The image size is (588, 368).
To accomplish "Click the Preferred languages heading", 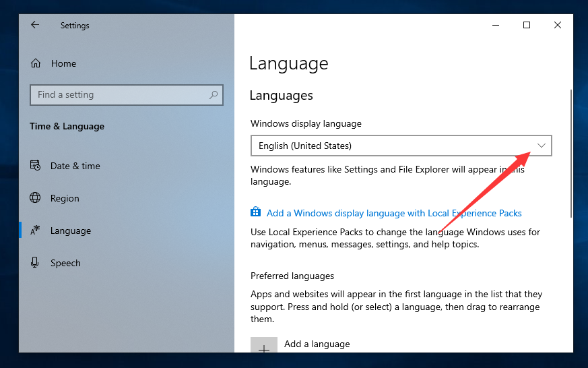I will [x=292, y=276].
